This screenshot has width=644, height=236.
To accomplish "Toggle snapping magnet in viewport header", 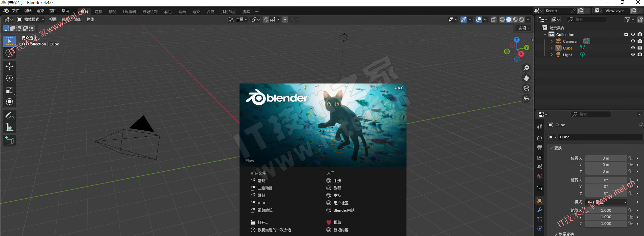I will point(266,20).
